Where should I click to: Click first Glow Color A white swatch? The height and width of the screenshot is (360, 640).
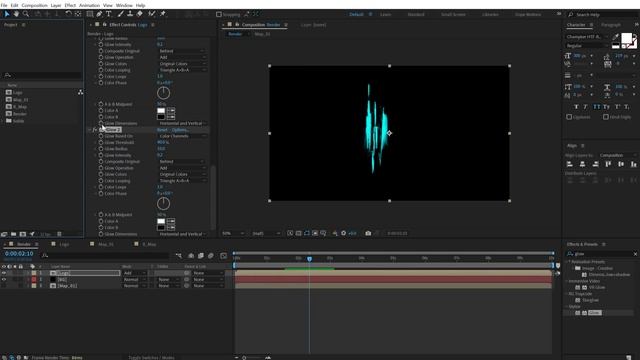[161, 111]
